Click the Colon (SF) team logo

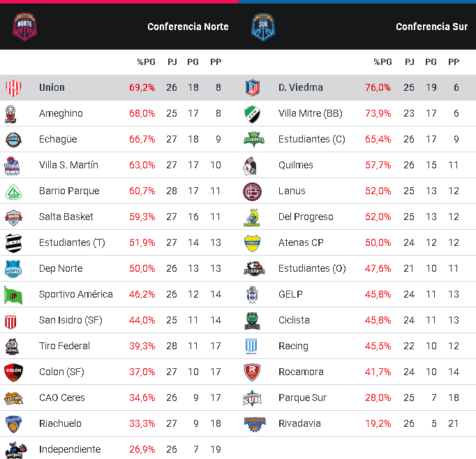pyautogui.click(x=13, y=372)
